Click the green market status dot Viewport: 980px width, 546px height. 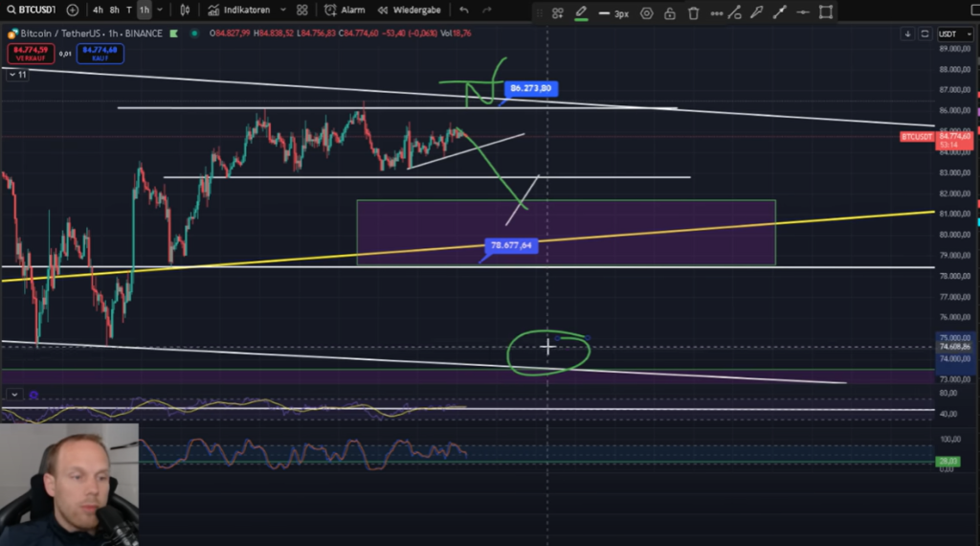(x=194, y=34)
